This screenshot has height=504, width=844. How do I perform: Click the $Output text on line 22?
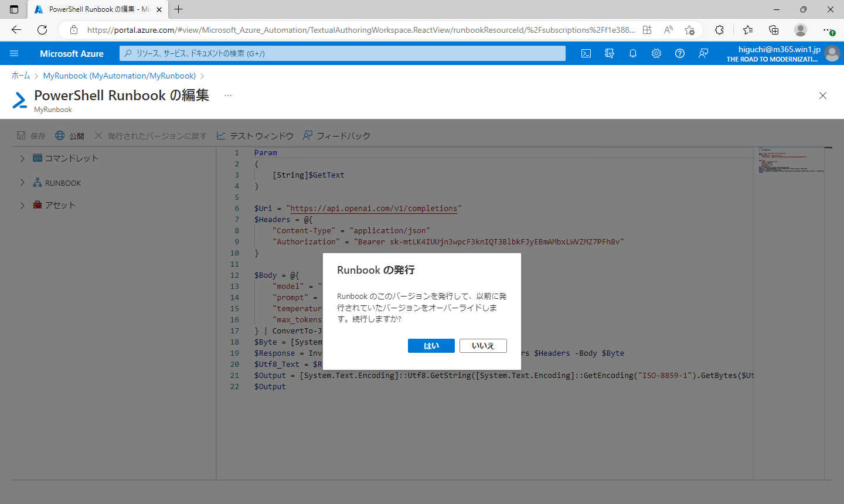(270, 386)
